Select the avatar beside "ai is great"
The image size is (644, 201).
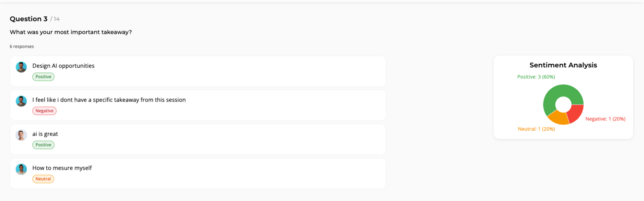(x=21, y=135)
